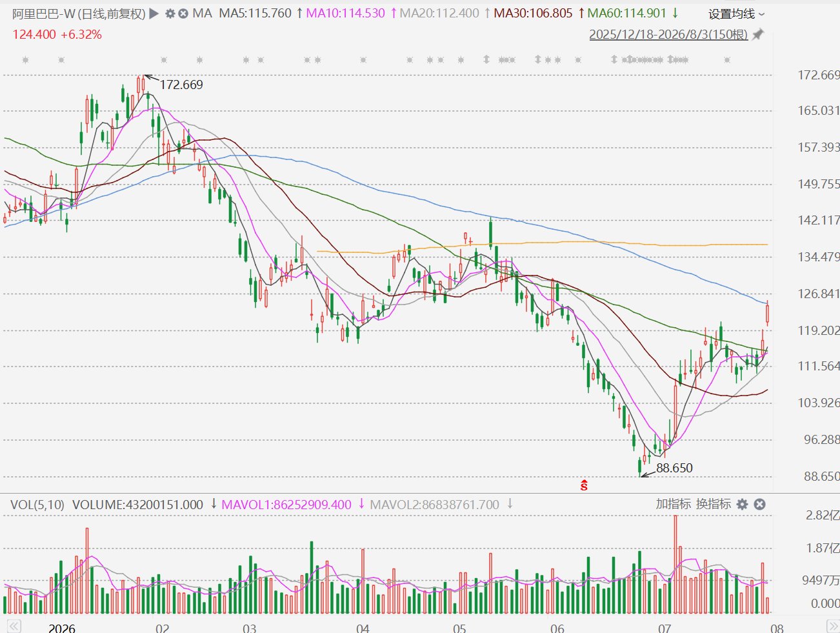840x633 pixels.
Task: Select the MA indicator label
Action: pyautogui.click(x=202, y=13)
